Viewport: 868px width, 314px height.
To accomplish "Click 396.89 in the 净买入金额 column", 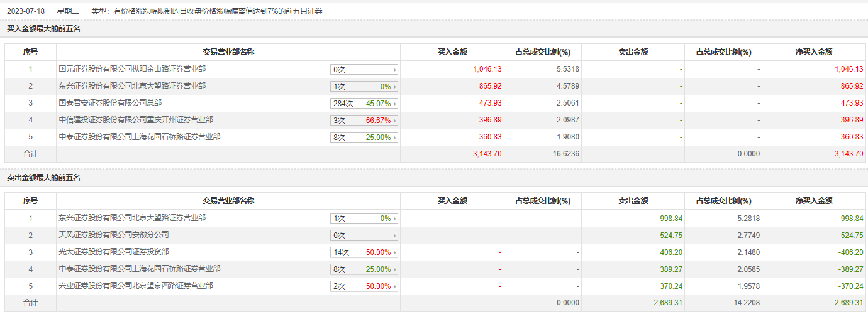I will coord(852,120).
